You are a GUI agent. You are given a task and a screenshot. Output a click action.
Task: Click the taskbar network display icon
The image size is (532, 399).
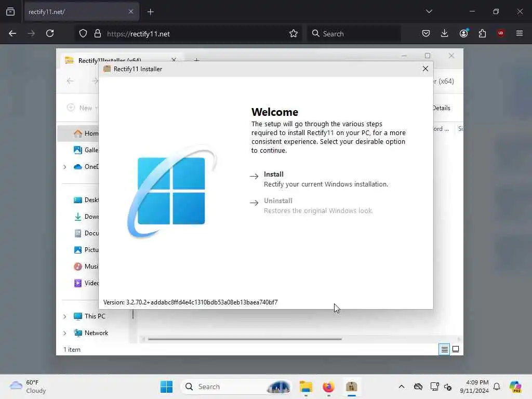[434, 387]
